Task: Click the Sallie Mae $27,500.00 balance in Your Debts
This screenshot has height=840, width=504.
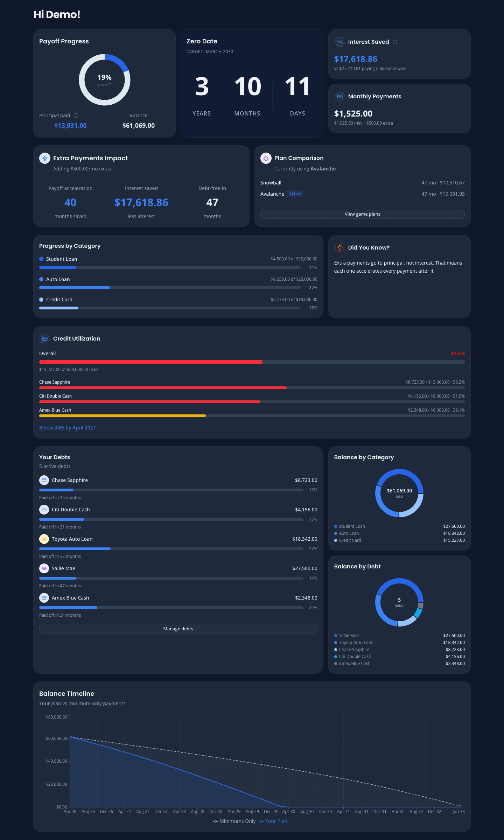Action: tap(305, 568)
